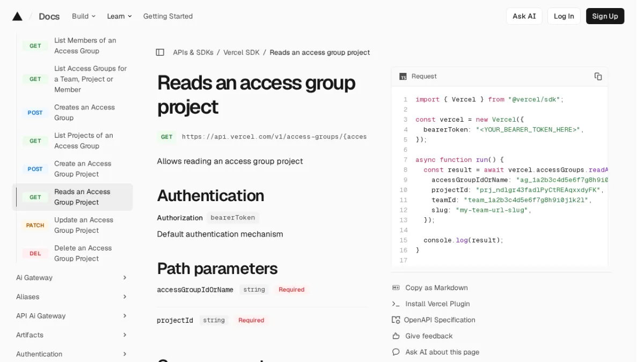Click the Copy as Markdown icon
644x362 pixels.
coord(396,288)
